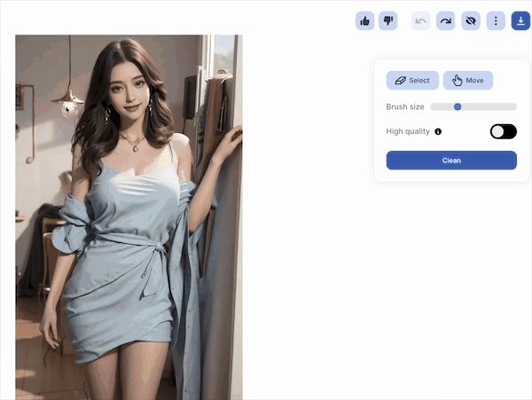The height and width of the screenshot is (400, 532).
Task: Click the blue Clean button
Action: (451, 161)
